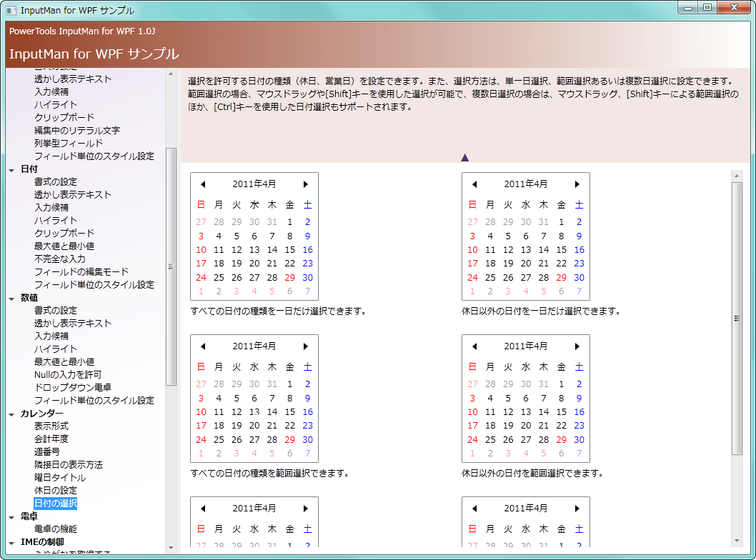Click previous month arrow in top-right calendar
Viewport: 756px width, 560px height.
(474, 184)
